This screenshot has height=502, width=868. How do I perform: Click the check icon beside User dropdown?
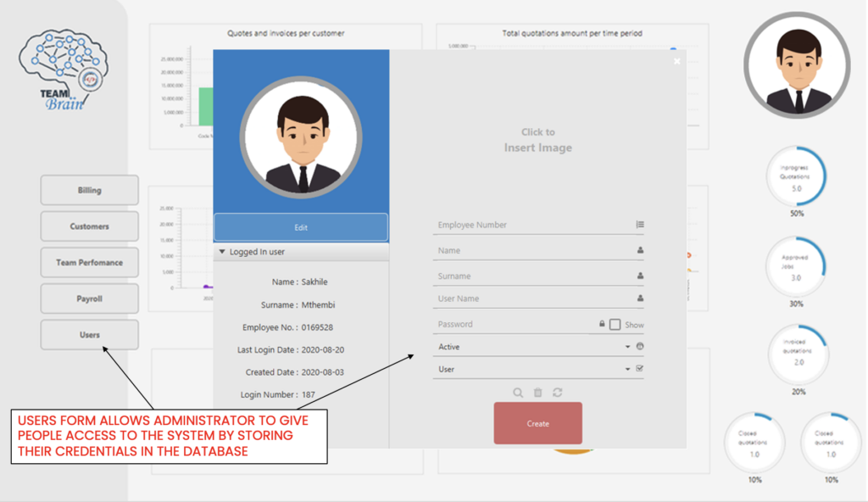(640, 369)
